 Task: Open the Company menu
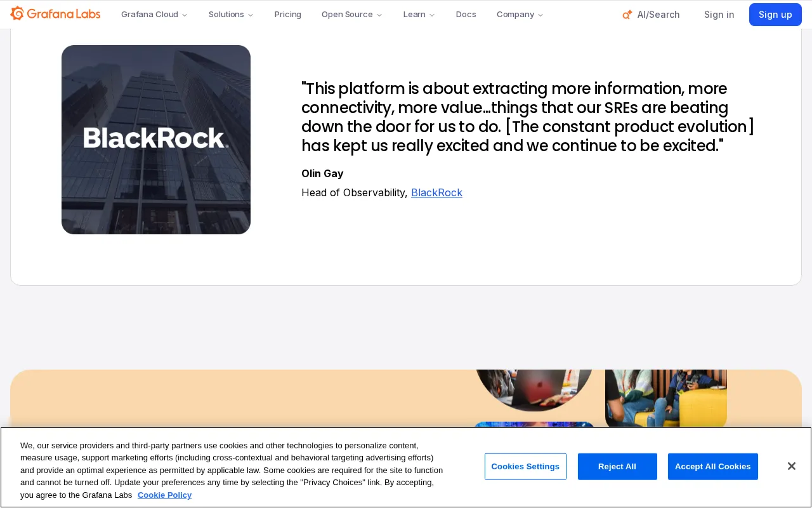(520, 15)
